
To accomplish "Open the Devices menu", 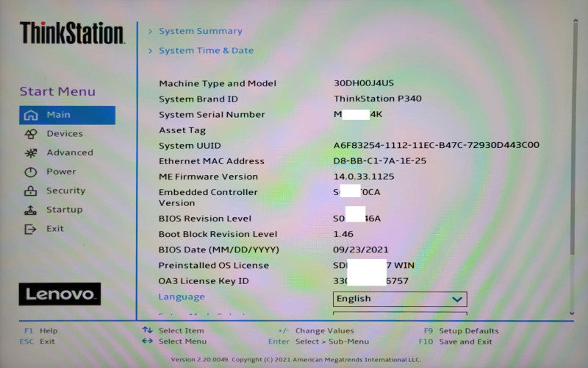I will (x=65, y=134).
